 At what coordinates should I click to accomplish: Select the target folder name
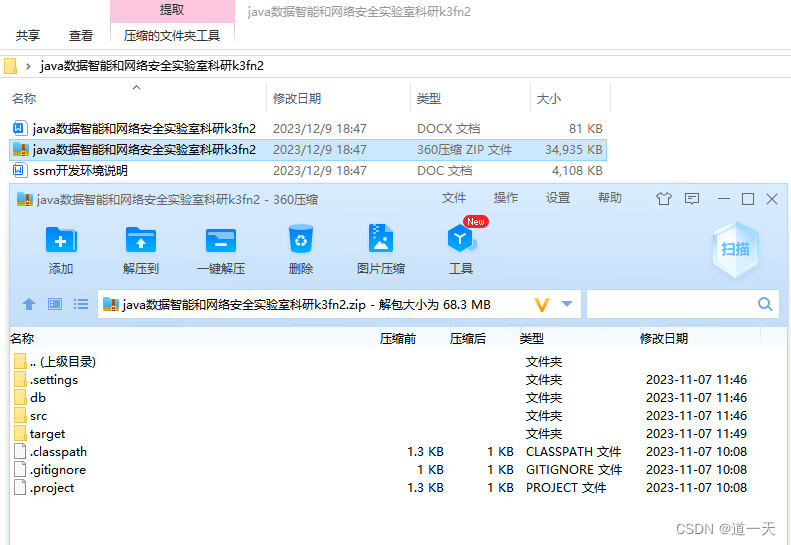coord(47,434)
